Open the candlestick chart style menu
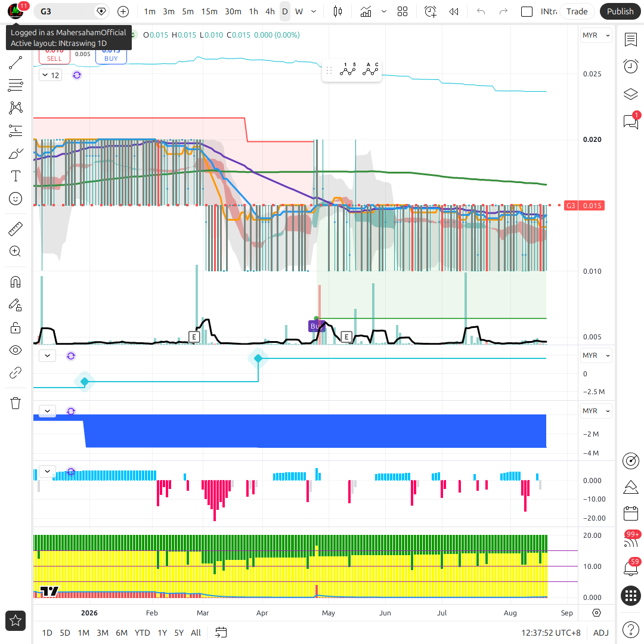 [x=338, y=11]
